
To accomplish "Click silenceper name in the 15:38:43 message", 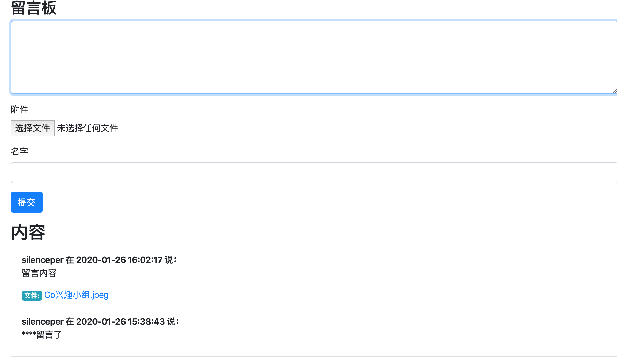I will 42,322.
